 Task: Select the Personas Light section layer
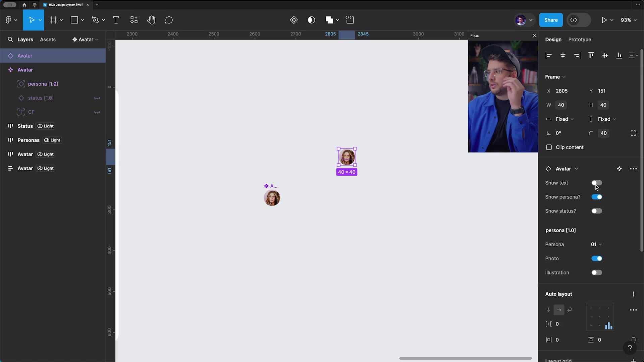tap(53, 140)
